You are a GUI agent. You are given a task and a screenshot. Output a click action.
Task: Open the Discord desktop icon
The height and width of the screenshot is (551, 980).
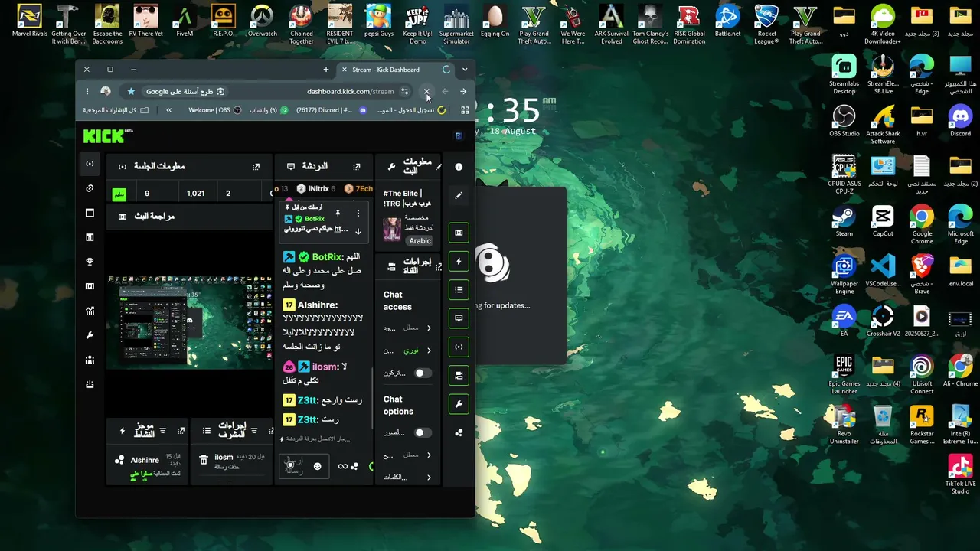pyautogui.click(x=960, y=121)
